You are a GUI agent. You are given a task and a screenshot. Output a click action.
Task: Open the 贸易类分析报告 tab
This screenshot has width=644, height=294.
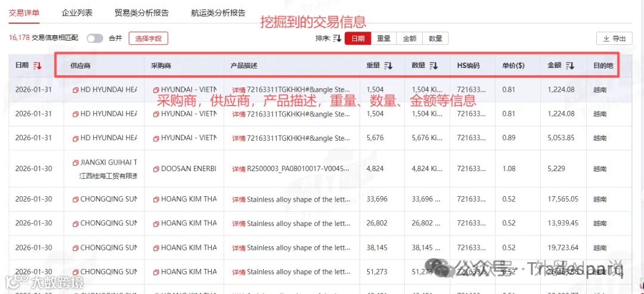click(x=142, y=13)
